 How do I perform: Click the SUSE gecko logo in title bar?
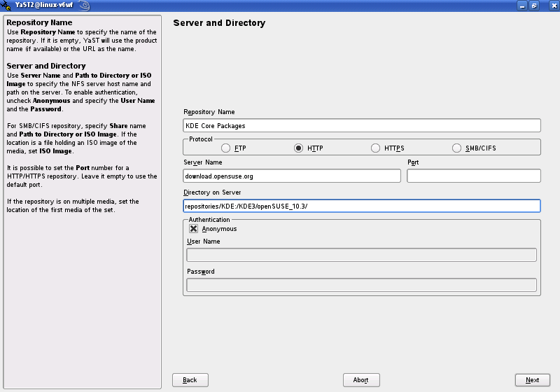[x=84, y=6]
